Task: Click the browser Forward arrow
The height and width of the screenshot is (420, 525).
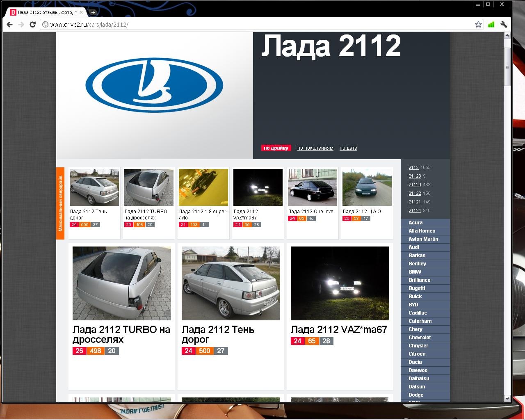Action: tap(21, 25)
